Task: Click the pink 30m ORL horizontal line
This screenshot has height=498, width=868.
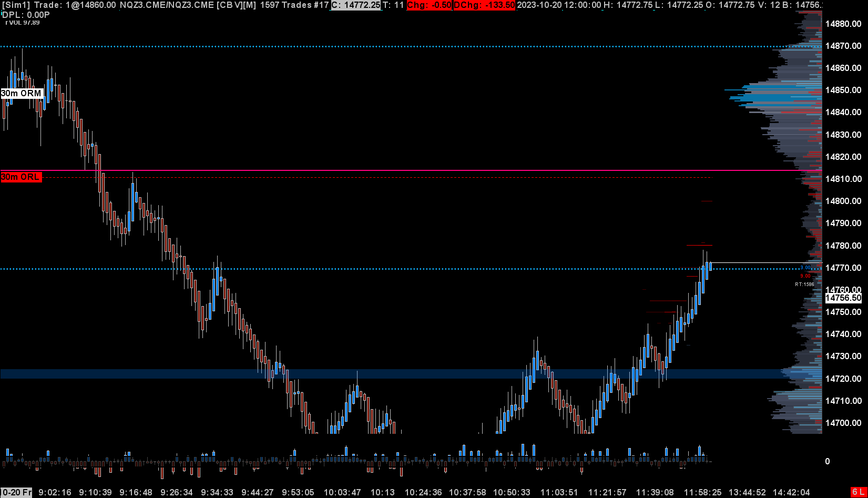Action: pyautogui.click(x=410, y=170)
